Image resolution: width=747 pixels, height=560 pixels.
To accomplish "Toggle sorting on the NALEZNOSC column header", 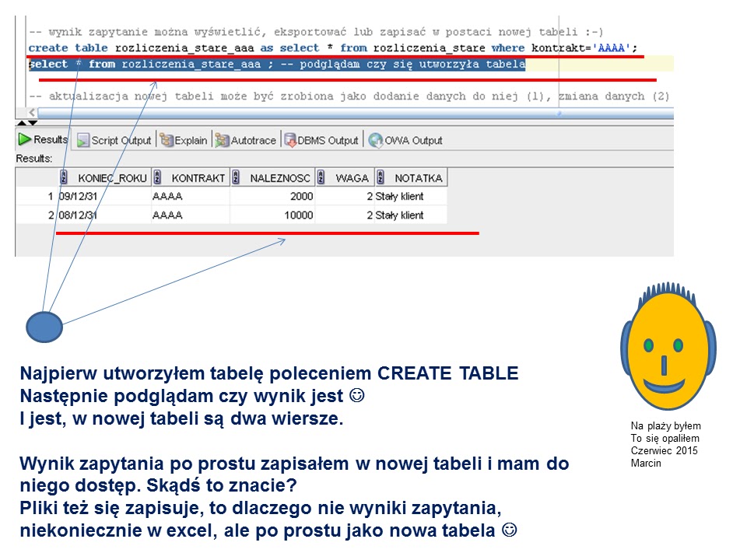I will tap(280, 177).
